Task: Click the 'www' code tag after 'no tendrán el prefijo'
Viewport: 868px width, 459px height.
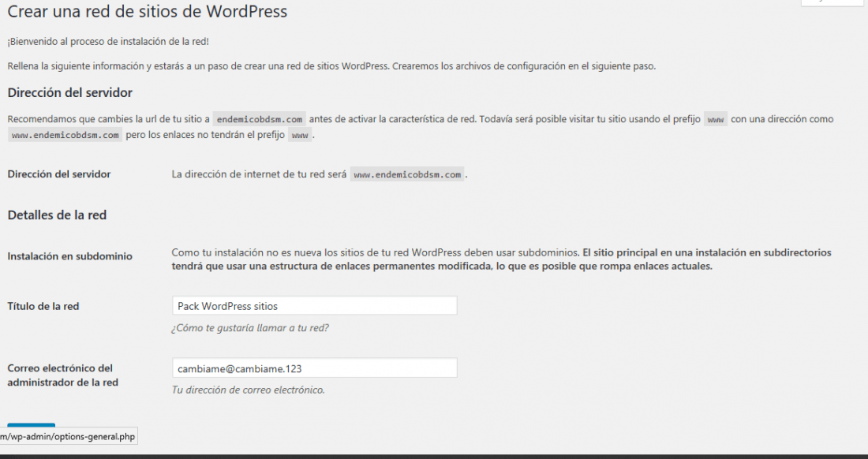Action: (300, 135)
